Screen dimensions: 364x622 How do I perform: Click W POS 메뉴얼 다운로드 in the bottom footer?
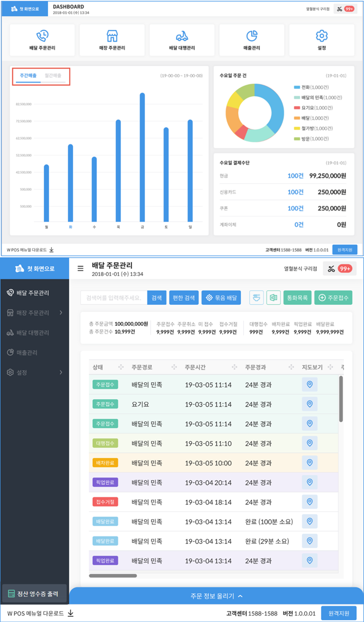click(41, 613)
